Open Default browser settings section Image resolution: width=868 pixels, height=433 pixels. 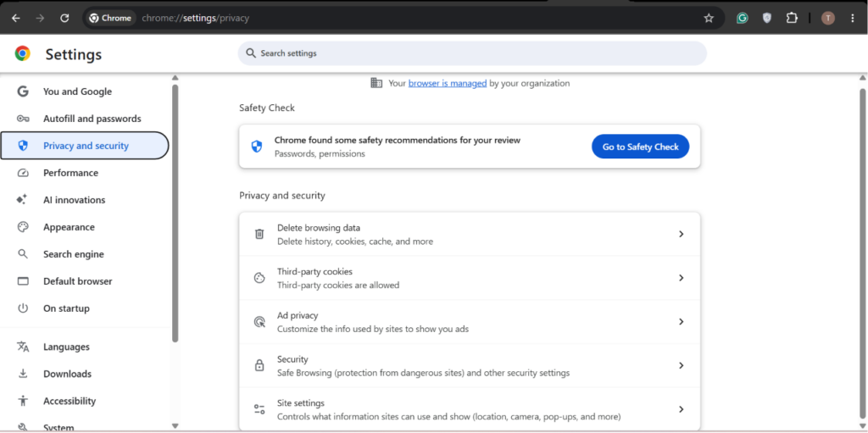[85, 281]
